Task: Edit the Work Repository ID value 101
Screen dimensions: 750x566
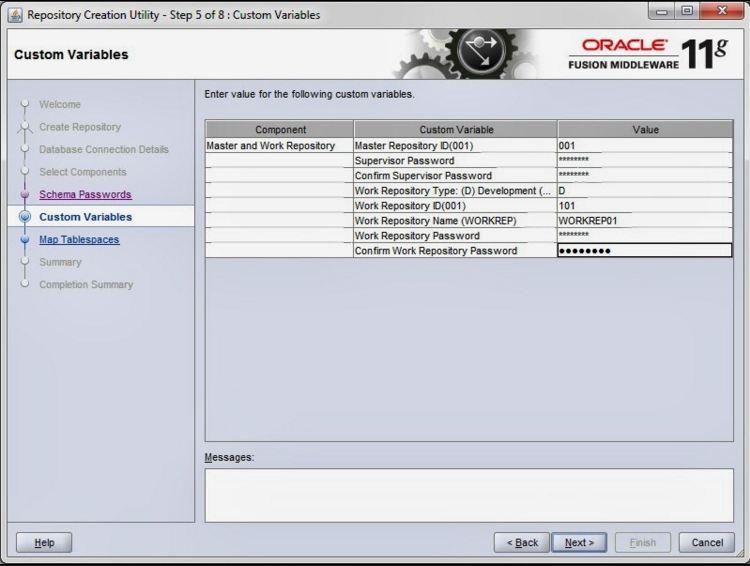Action: click(645, 206)
